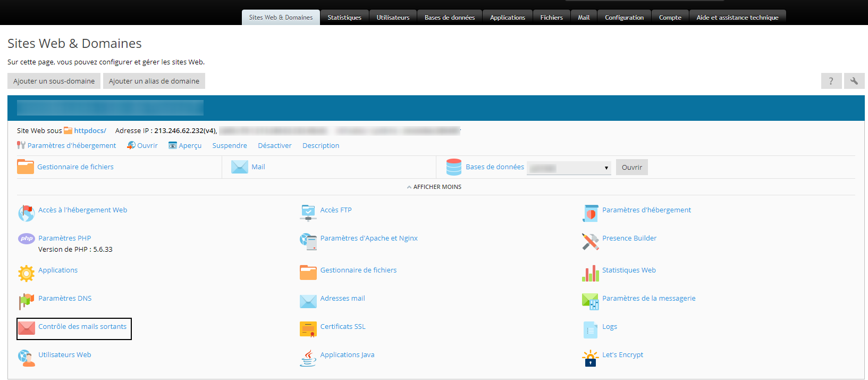The width and height of the screenshot is (868, 380).
Task: Click the Certificats SSL link
Action: coord(343,326)
